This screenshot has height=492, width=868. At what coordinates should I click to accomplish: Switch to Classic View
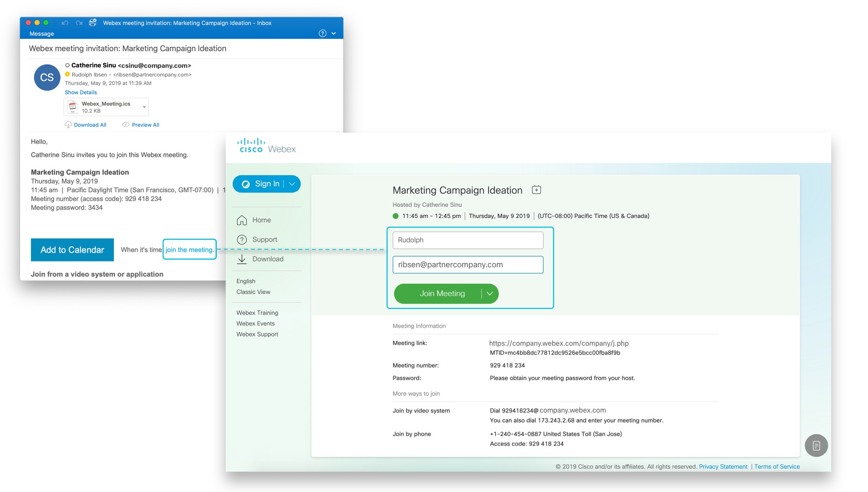point(253,292)
